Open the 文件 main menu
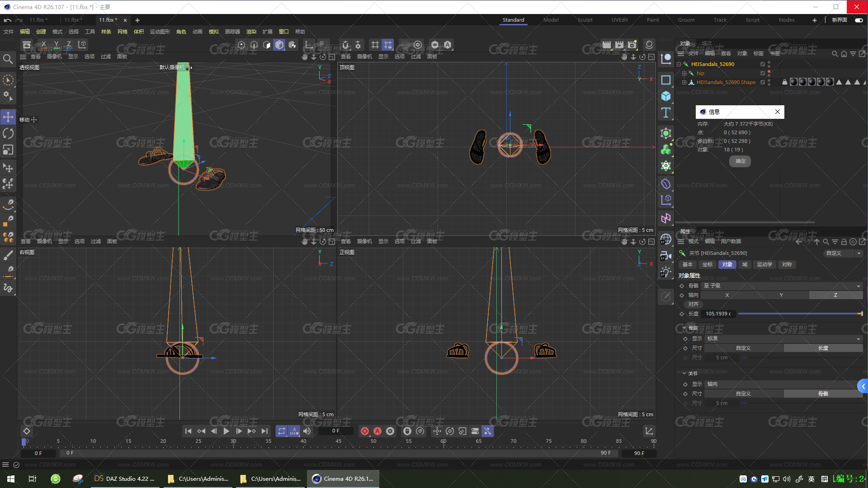868x488 pixels. click(x=9, y=32)
